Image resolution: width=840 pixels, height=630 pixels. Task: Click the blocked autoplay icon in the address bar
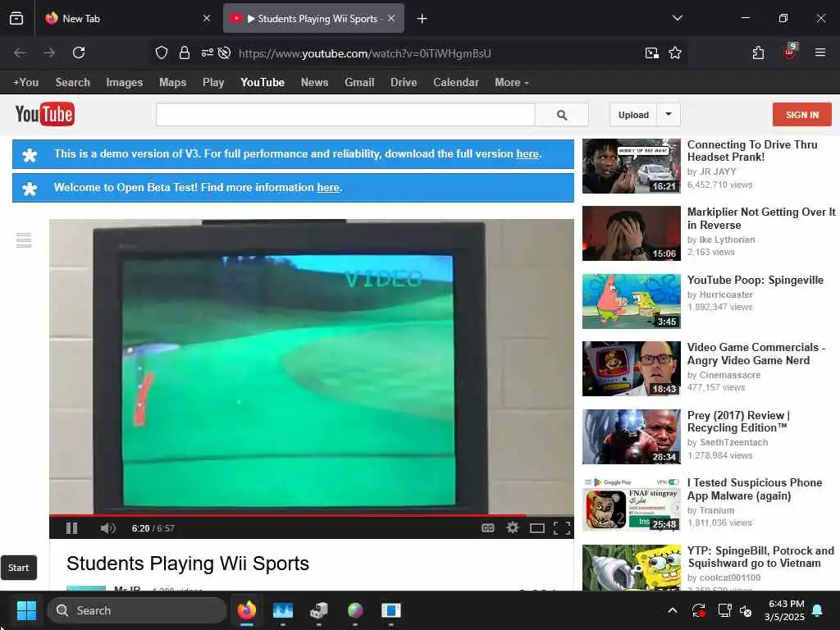(x=225, y=52)
